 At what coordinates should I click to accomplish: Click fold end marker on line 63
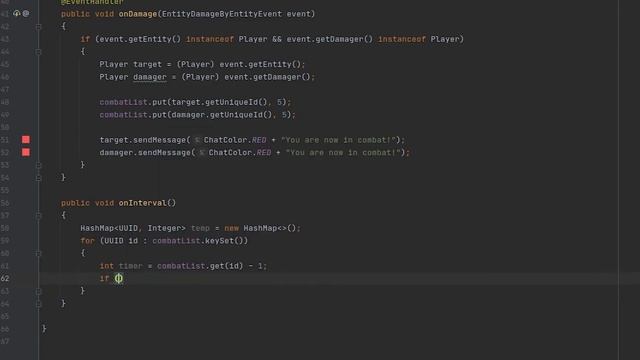click(38, 291)
